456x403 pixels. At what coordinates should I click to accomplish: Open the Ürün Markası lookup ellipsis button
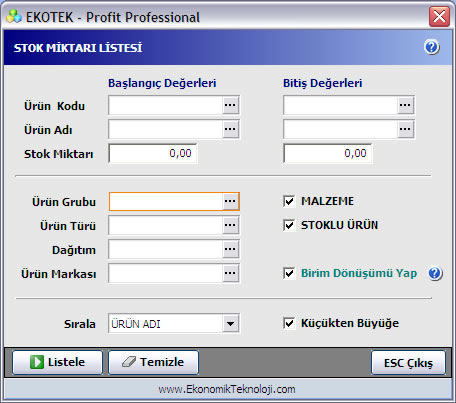coord(230,273)
